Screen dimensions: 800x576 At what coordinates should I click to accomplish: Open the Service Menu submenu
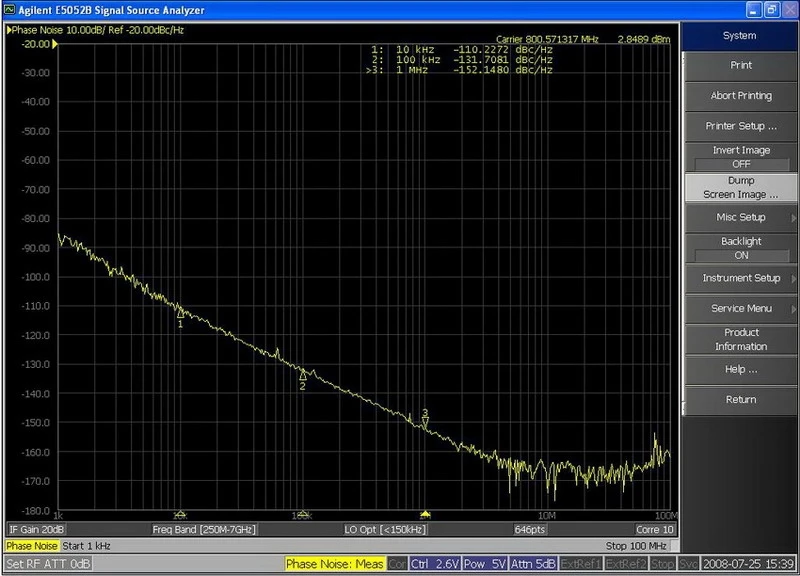point(741,309)
